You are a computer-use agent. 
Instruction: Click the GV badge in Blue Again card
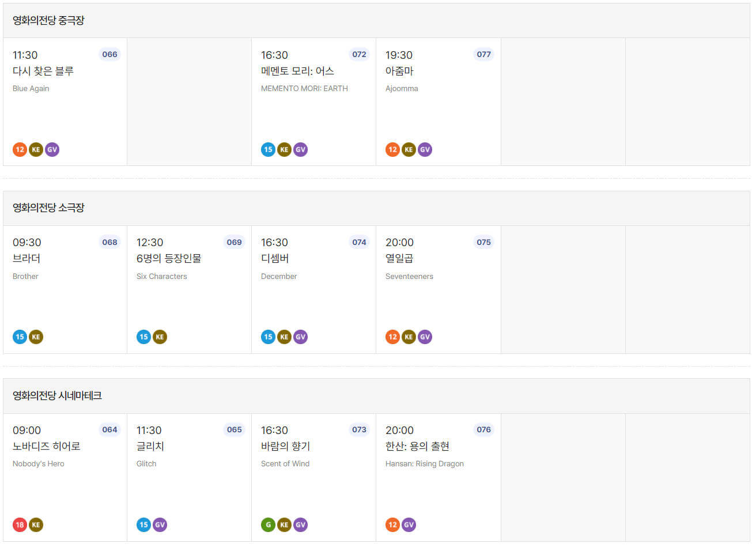(x=52, y=149)
